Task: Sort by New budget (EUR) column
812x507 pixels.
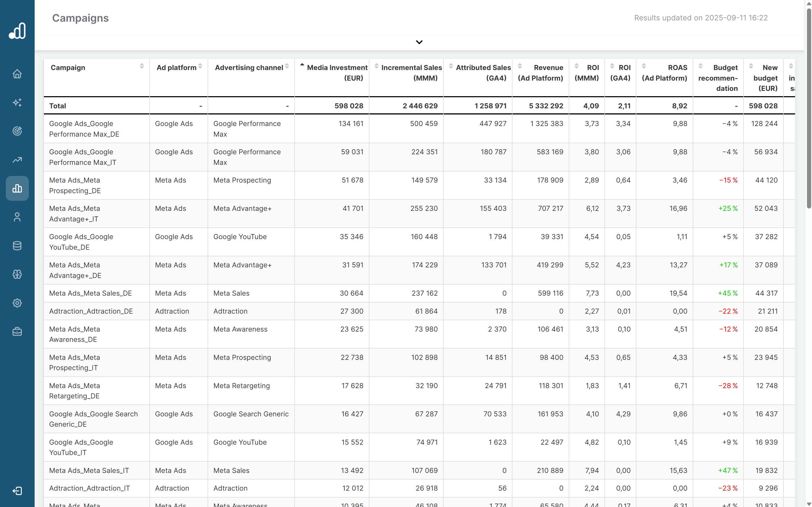Action: coord(751,66)
